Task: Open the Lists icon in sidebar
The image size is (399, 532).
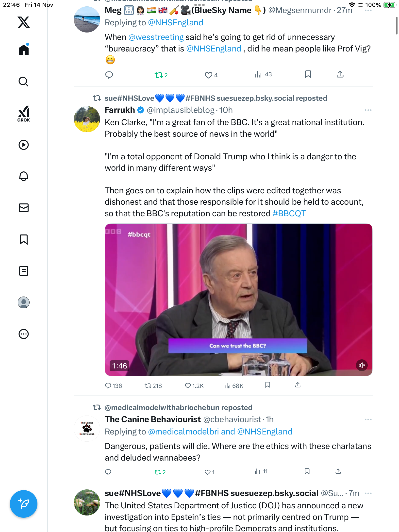Action: coord(24,271)
